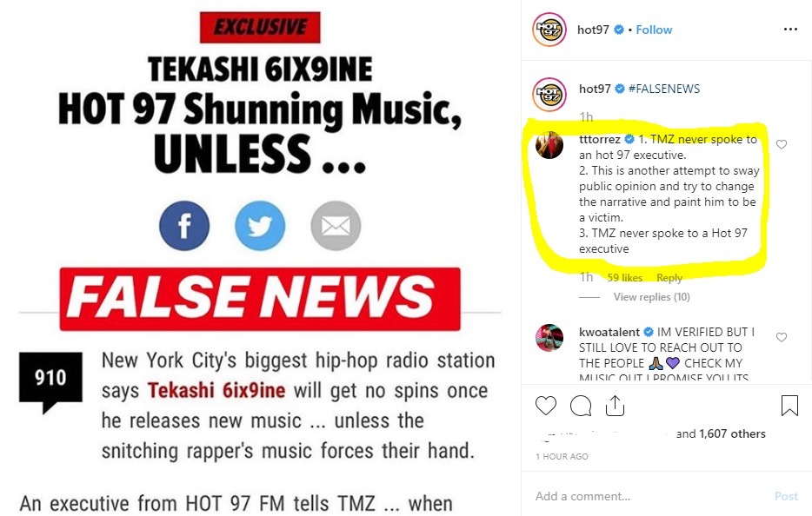
Task: Follow the hot97 account
Action: click(654, 30)
